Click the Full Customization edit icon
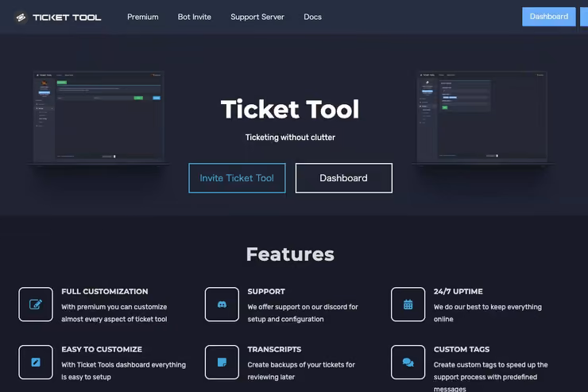Viewport: 588px width, 392px height. [x=36, y=305]
